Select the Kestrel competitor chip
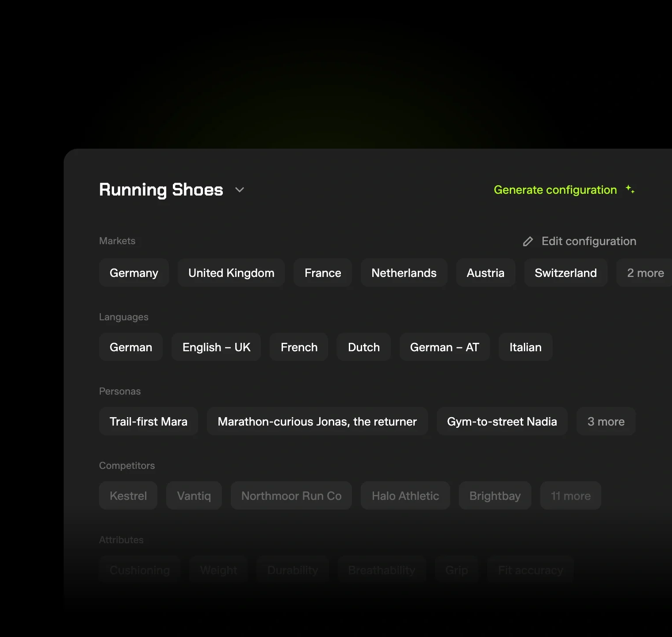672x637 pixels. (x=128, y=496)
